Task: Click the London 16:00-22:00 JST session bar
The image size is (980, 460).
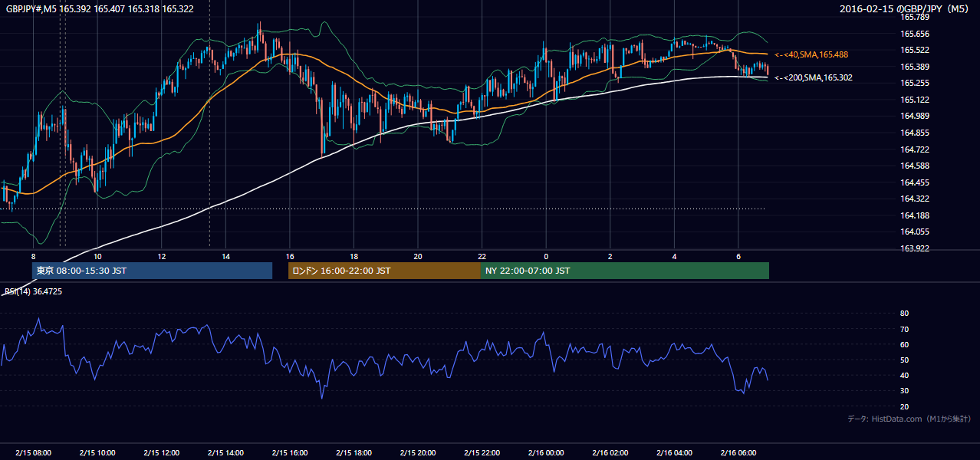Action: (384, 271)
